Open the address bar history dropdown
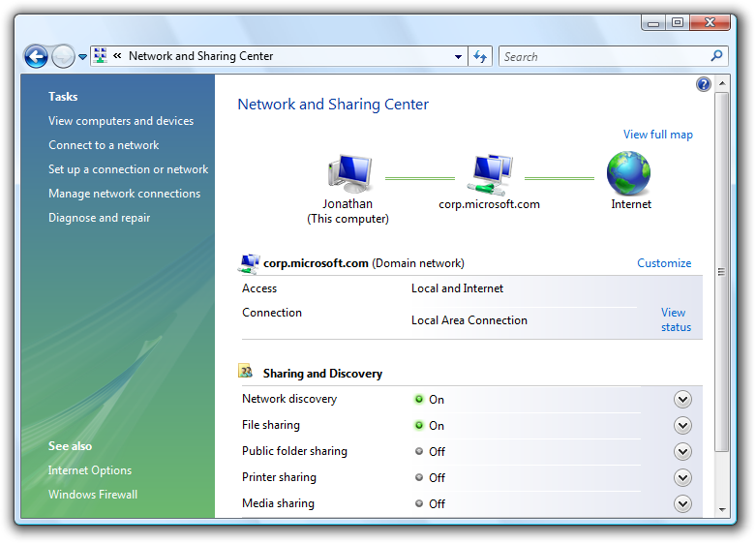The height and width of the screenshot is (544, 756). click(458, 56)
